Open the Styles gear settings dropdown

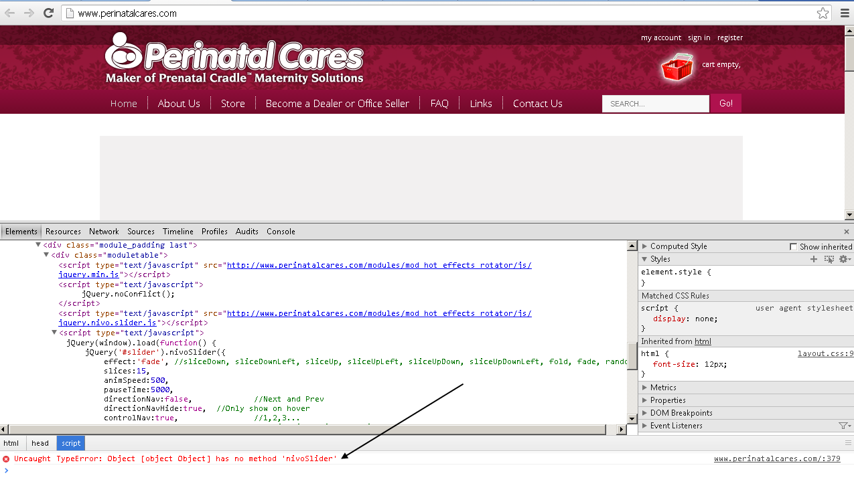pyautogui.click(x=845, y=259)
